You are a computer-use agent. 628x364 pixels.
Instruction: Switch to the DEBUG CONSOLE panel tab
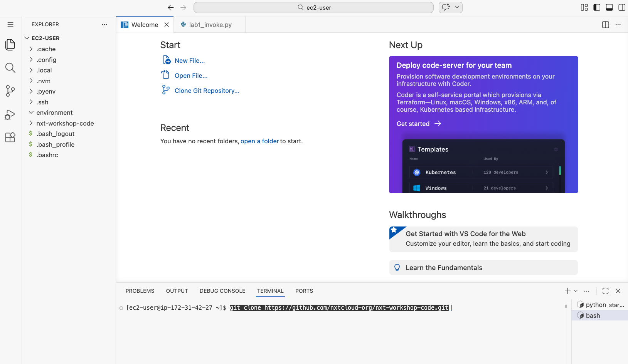click(222, 291)
